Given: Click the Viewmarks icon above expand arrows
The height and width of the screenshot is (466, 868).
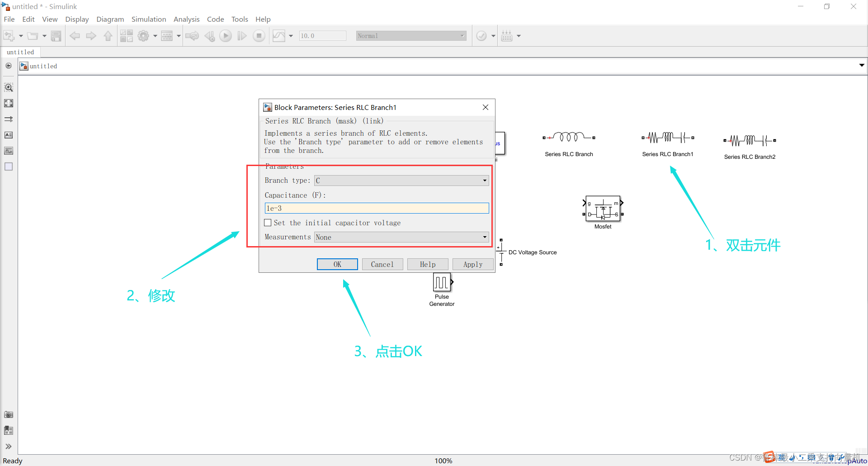Looking at the screenshot, I should tap(9, 430).
